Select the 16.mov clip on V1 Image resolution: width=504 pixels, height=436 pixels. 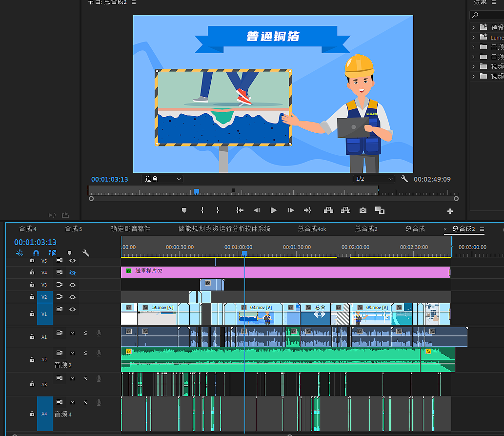158,314
